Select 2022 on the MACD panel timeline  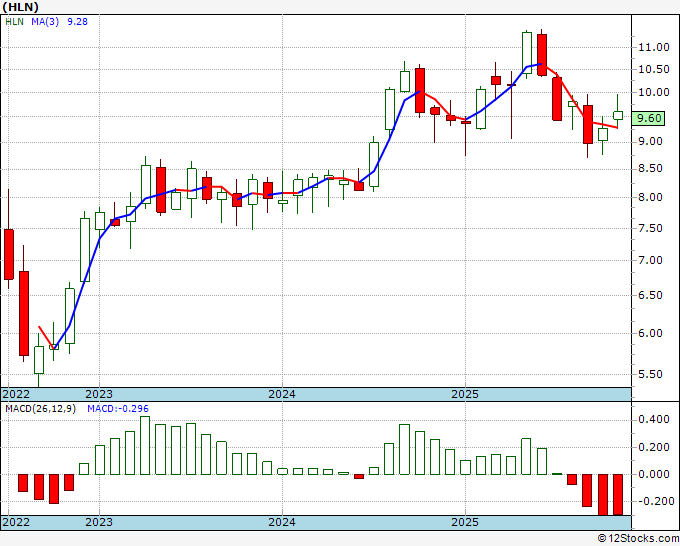click(16, 522)
